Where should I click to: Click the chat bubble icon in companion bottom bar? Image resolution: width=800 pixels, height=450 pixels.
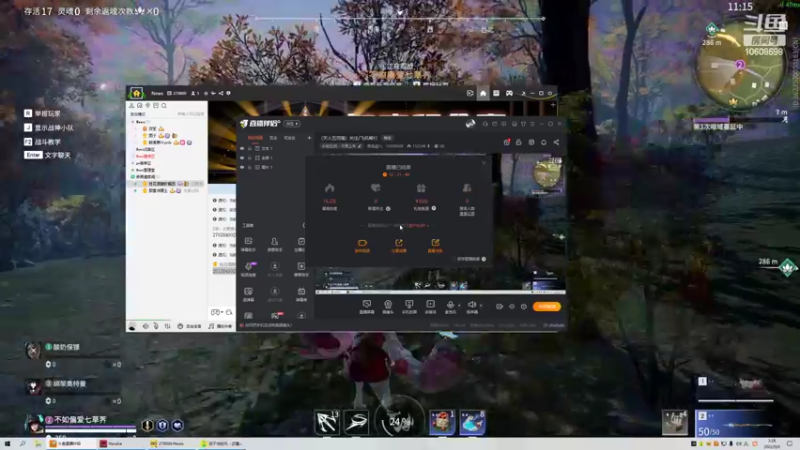point(366,305)
